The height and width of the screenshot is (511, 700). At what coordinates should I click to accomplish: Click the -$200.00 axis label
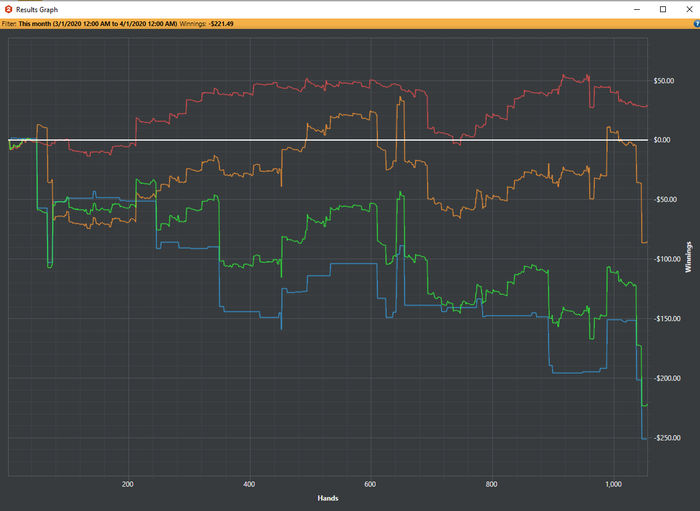point(665,378)
